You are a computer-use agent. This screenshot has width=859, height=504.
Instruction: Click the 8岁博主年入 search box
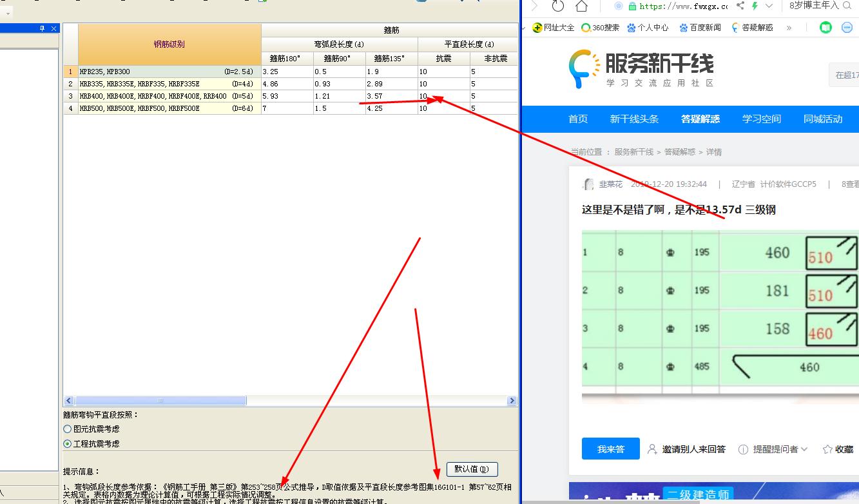tap(814, 6)
